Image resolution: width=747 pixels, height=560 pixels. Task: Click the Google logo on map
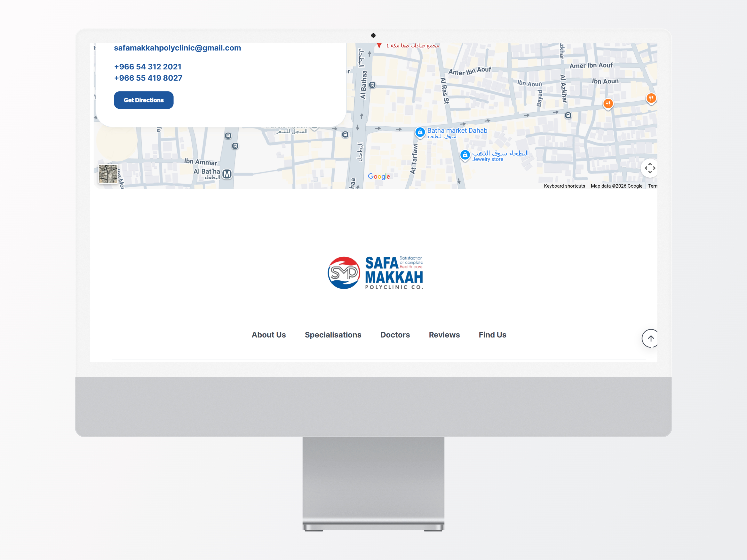point(378,176)
